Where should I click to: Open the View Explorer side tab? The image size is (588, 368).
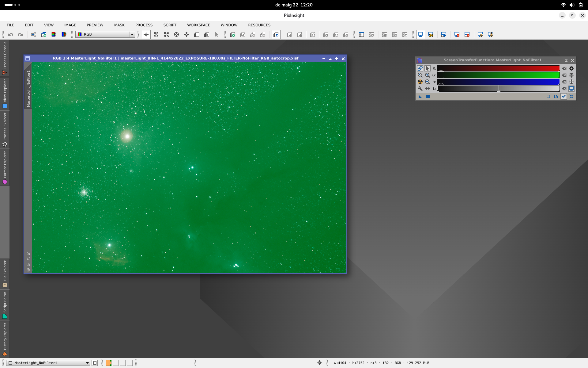[x=5, y=94]
